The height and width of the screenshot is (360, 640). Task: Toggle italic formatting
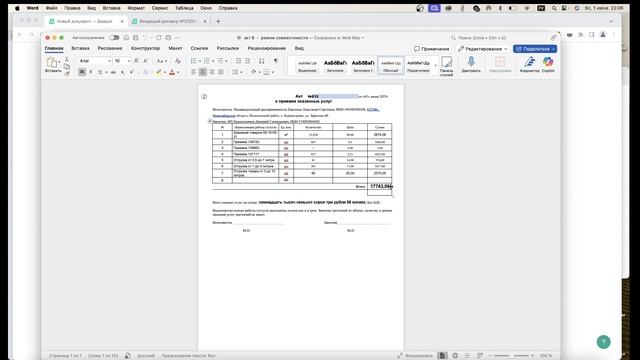[x=91, y=72]
